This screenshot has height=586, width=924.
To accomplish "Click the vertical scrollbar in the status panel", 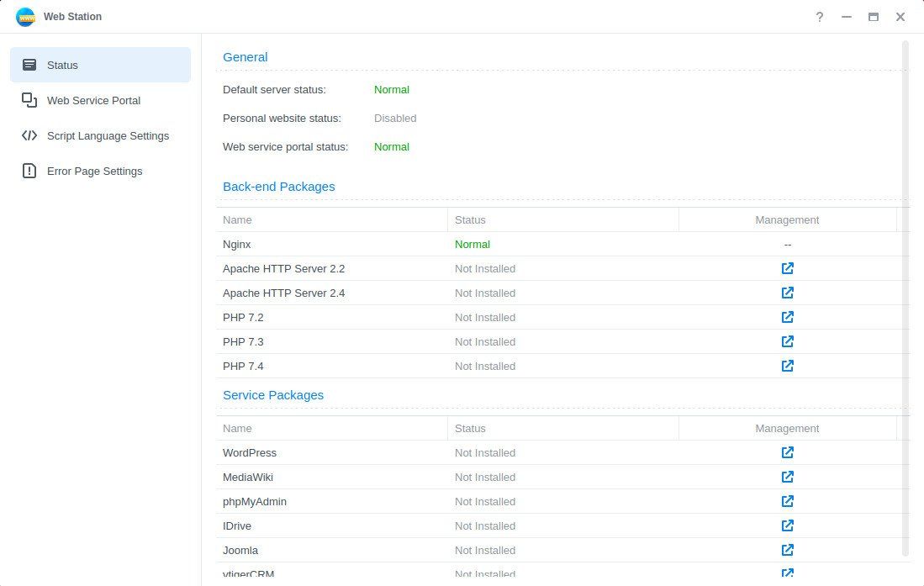I will 906,294.
